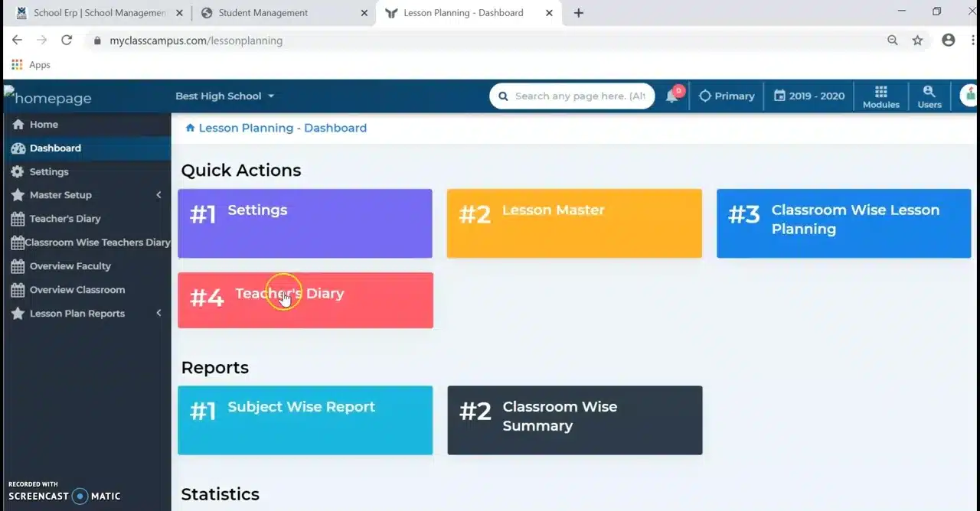Screen dimensions: 980x511
Task: Expand the Best High School dropdown
Action: (224, 96)
